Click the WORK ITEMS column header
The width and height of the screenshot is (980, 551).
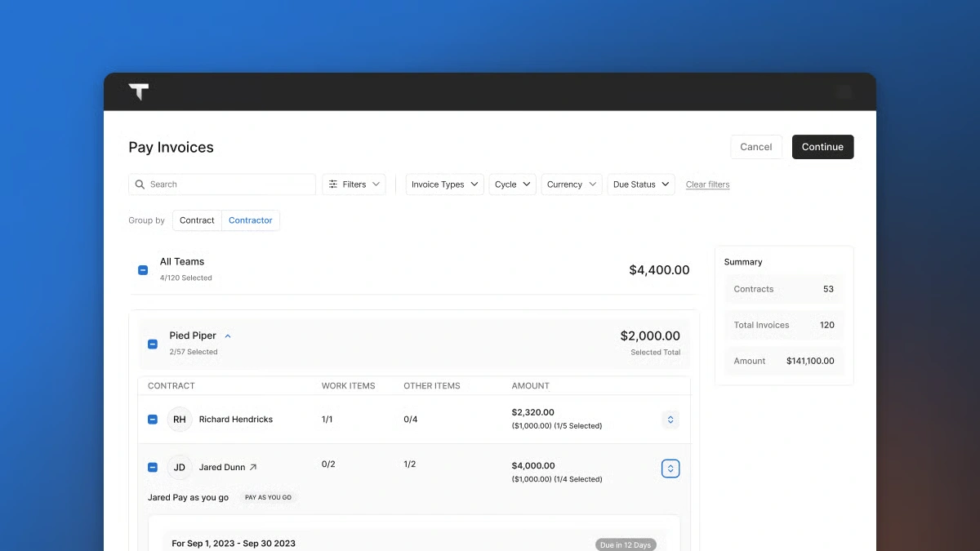(349, 386)
